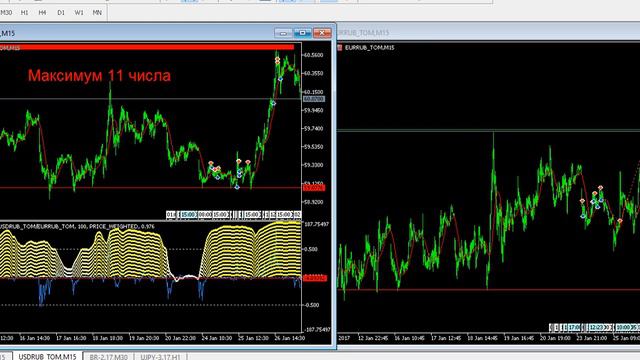Click the 59.9450 price scale value
Image resolution: width=640 pixels, height=360 pixels.
pyautogui.click(x=313, y=110)
